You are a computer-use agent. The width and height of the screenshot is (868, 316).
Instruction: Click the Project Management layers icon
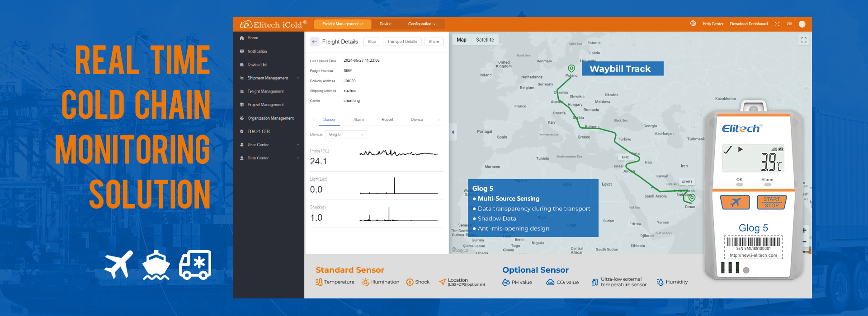[x=242, y=105]
